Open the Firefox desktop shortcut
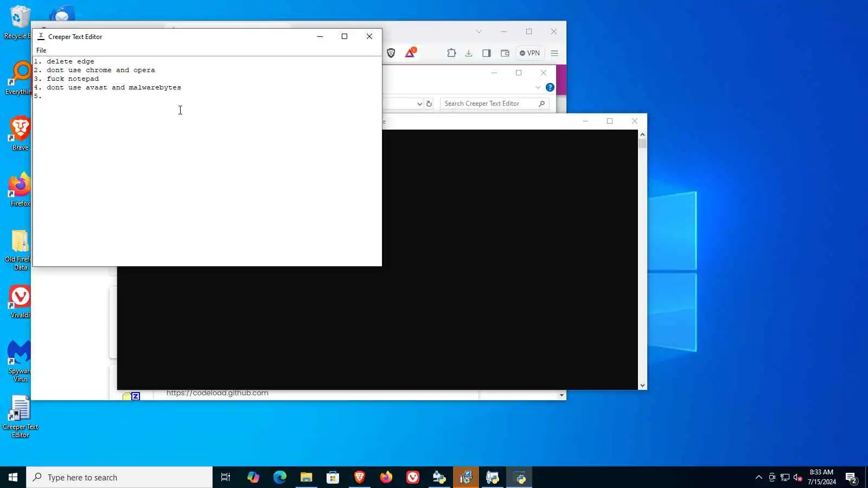868x488 pixels. point(20,189)
